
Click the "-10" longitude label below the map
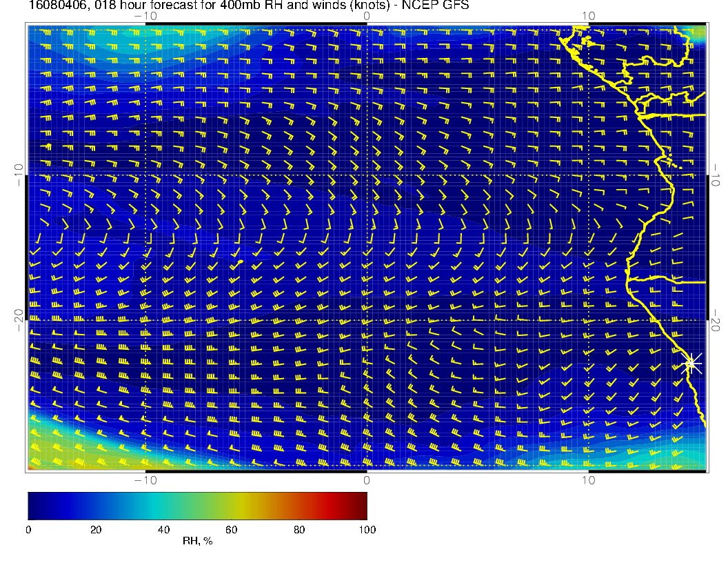(145, 480)
